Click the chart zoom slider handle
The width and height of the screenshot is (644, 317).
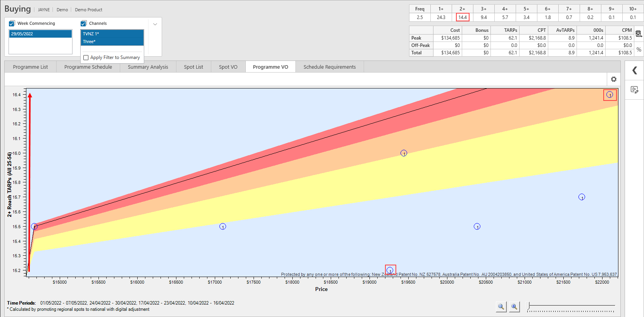pyautogui.click(x=528, y=307)
